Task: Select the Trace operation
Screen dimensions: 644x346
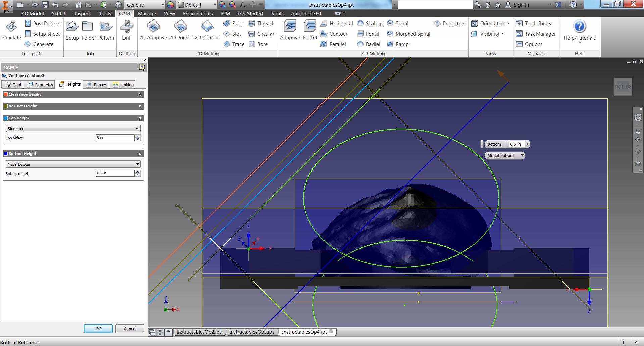Action: click(x=234, y=44)
